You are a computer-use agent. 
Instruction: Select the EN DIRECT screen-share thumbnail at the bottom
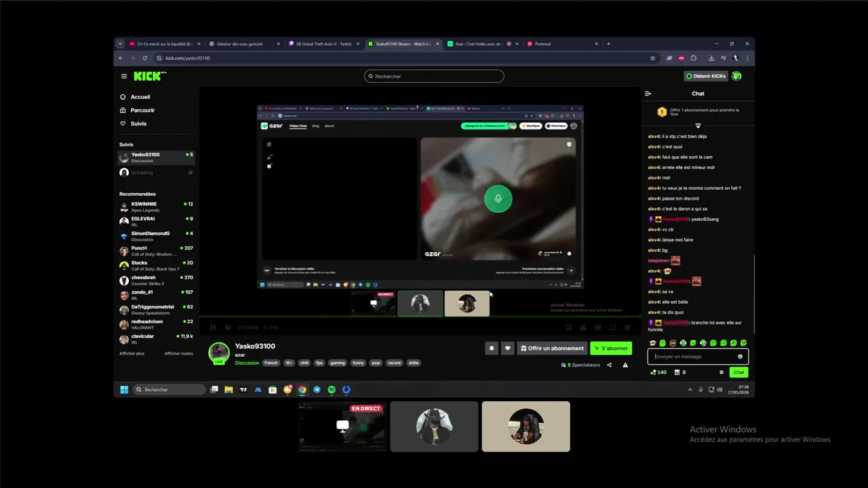[x=342, y=426]
